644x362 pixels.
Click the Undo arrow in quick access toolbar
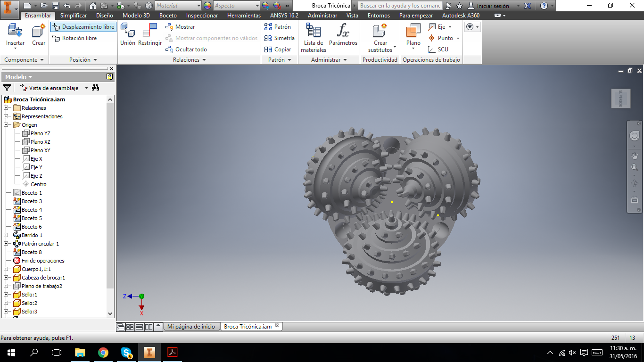66,6
